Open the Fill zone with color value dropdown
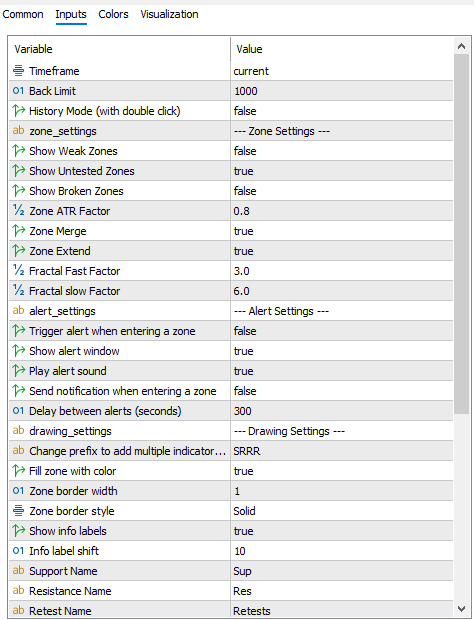This screenshot has width=474, height=620. pos(342,471)
